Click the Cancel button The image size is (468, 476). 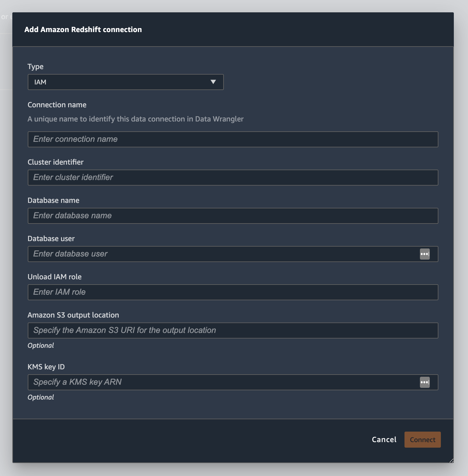(x=384, y=440)
